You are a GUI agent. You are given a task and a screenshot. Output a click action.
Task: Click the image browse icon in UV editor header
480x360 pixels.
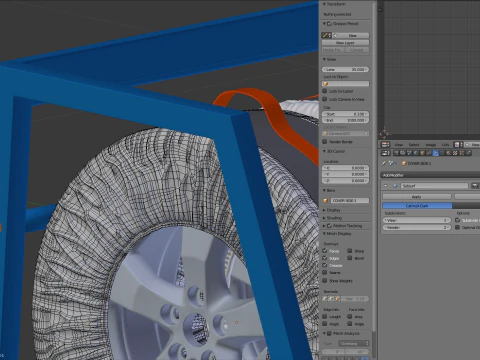pos(459,145)
